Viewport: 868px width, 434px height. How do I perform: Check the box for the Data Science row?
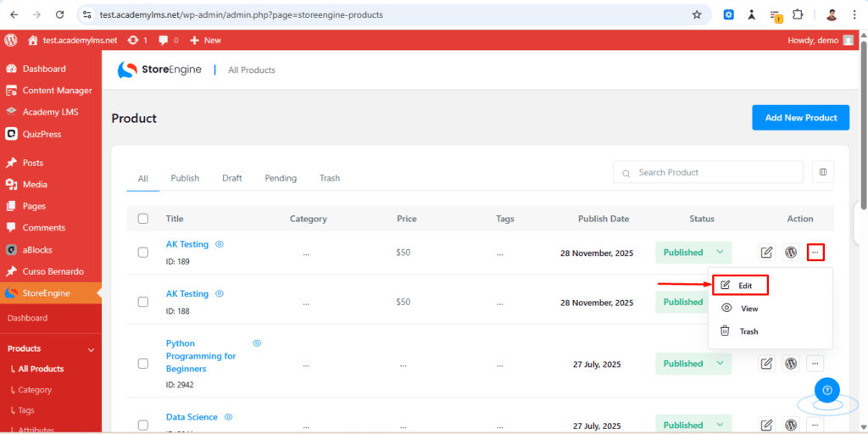pyautogui.click(x=142, y=426)
